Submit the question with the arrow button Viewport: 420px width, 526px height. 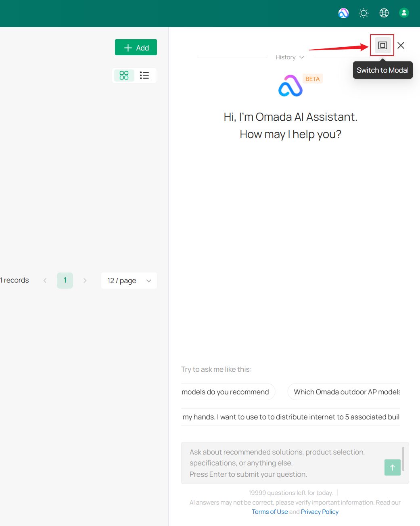pos(393,467)
